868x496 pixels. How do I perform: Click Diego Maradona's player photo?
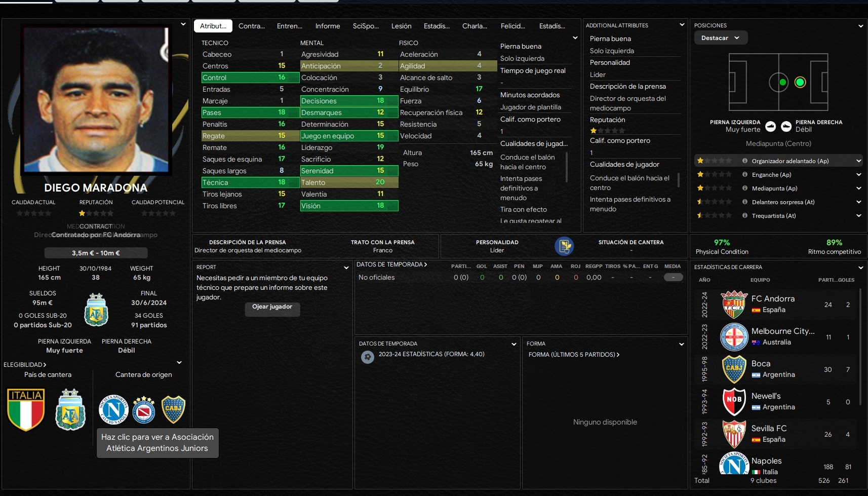[96, 99]
